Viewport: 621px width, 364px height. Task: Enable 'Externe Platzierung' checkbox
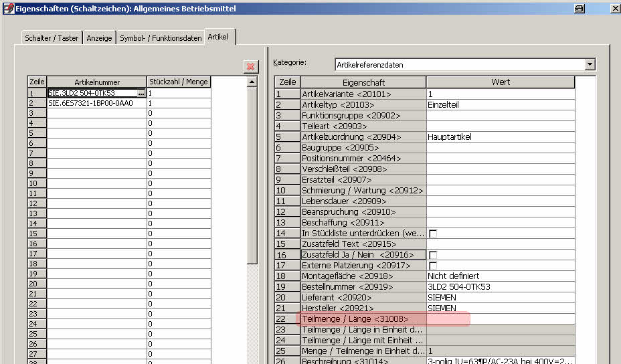pyautogui.click(x=433, y=266)
